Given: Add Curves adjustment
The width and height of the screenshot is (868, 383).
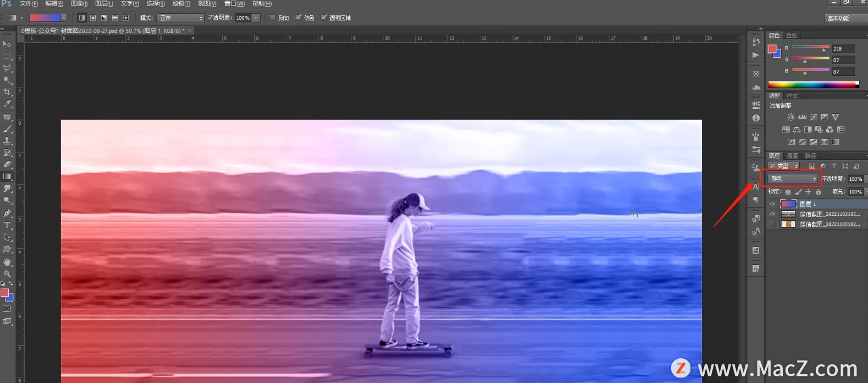Looking at the screenshot, I should click(x=813, y=117).
